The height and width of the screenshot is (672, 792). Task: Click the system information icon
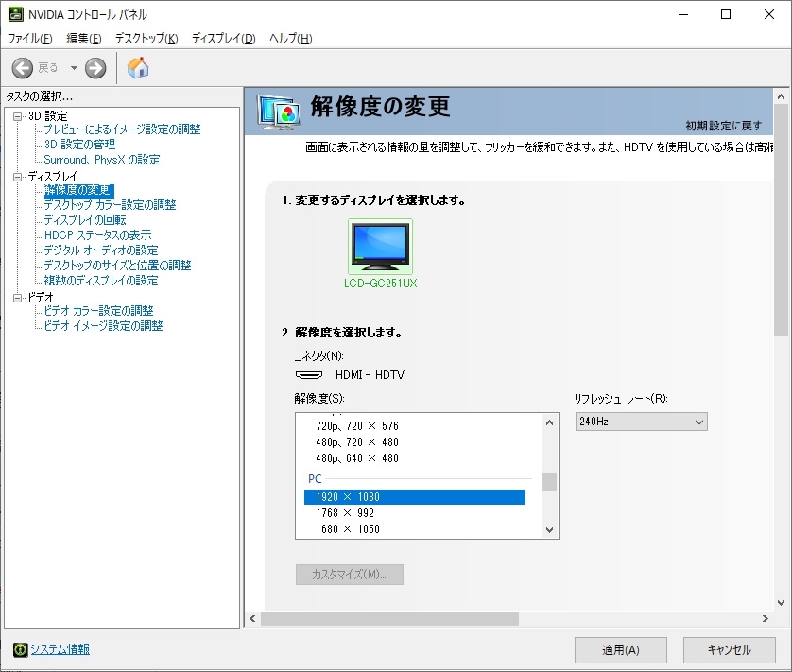tap(20, 649)
